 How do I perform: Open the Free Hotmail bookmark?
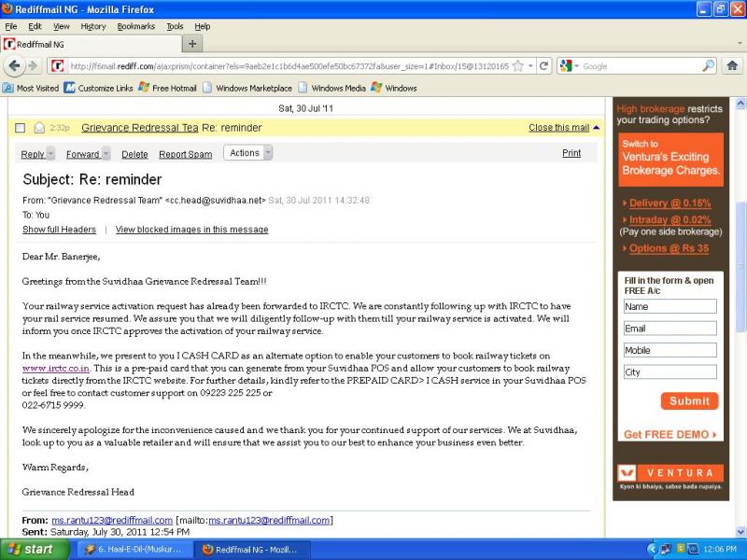click(x=167, y=88)
